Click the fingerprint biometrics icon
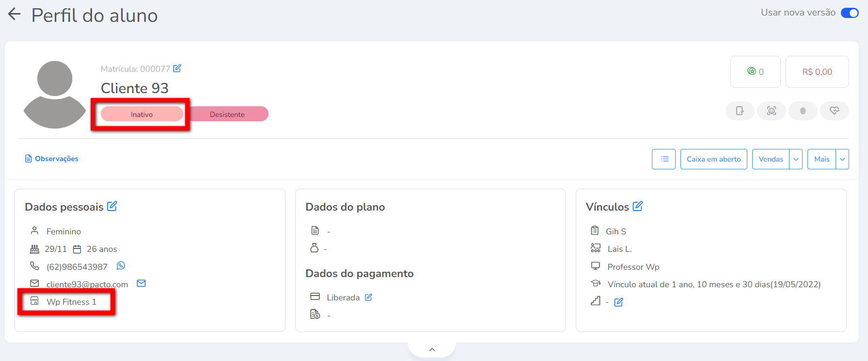Screen dimensions: 868x361 [803, 111]
